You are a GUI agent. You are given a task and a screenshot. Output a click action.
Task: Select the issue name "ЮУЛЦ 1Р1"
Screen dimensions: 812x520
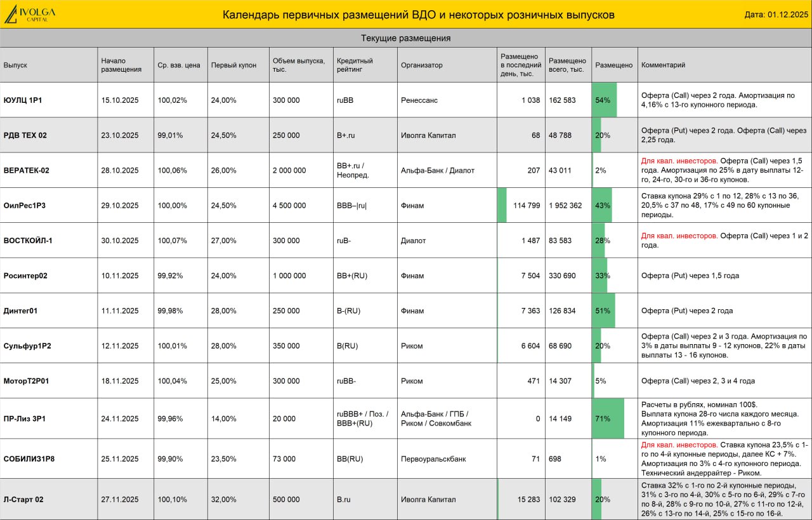tap(23, 100)
